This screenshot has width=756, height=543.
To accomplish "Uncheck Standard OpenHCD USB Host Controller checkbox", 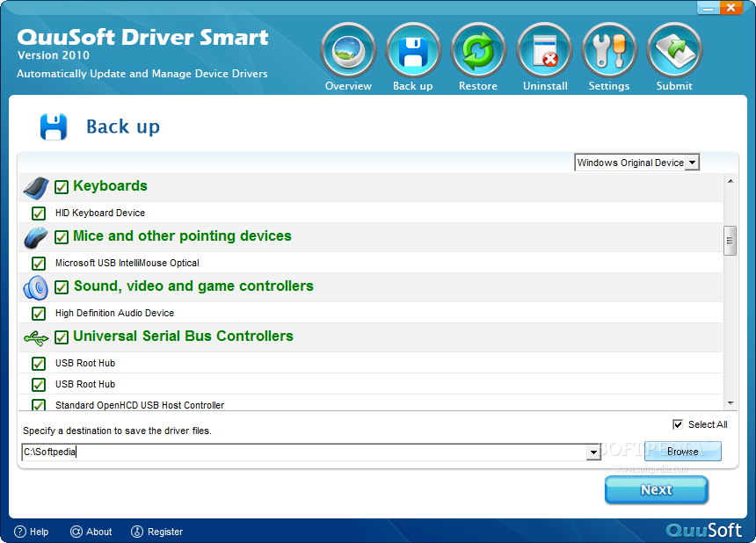I will point(39,405).
